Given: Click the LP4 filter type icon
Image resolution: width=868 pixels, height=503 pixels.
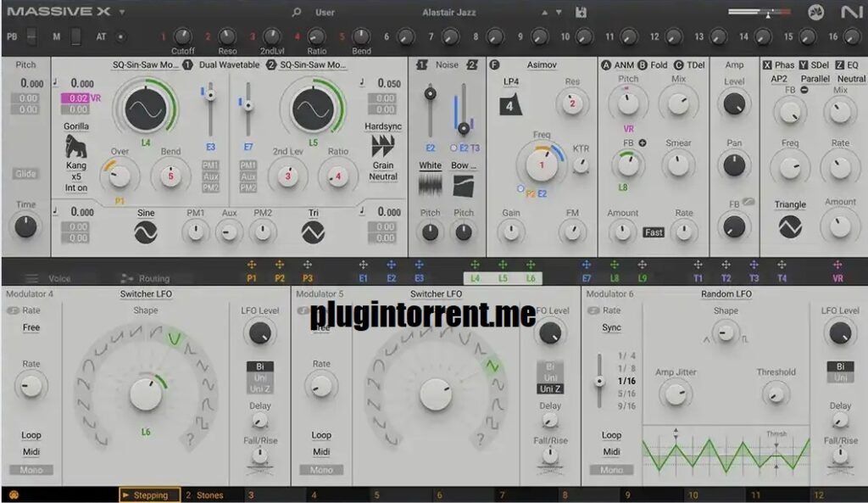Looking at the screenshot, I should [x=509, y=105].
